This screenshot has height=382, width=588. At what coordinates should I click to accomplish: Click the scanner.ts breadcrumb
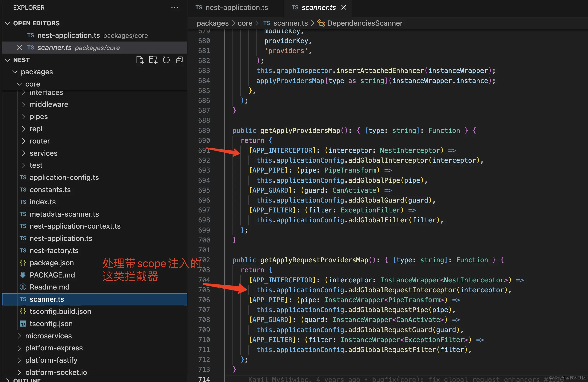(x=291, y=23)
